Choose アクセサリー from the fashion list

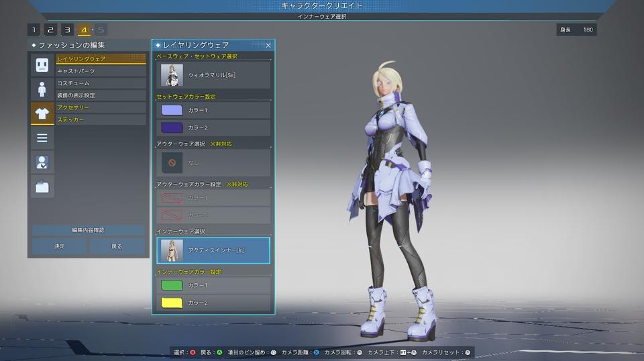(x=101, y=107)
